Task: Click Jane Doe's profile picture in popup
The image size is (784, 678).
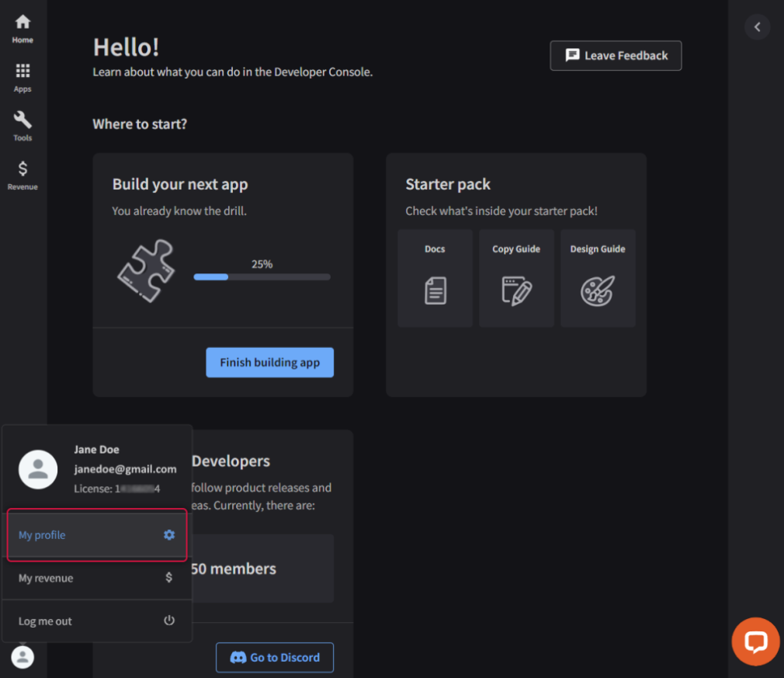Action: (x=38, y=469)
